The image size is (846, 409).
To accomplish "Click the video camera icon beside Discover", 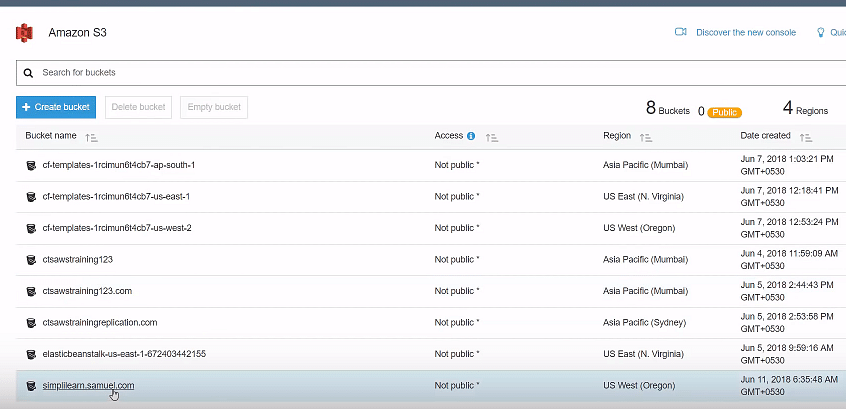I will 680,32.
